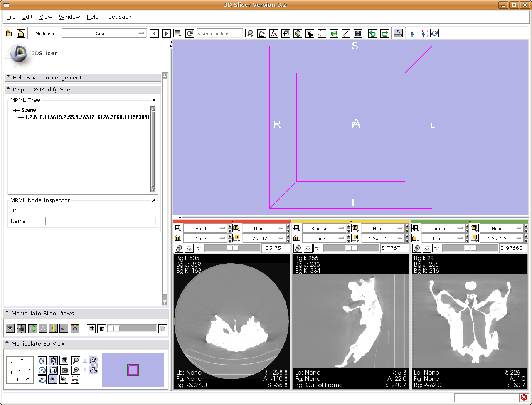Check the rotate-around checkbox in 3D view panel
The height and width of the screenshot is (405, 532).
click(x=85, y=361)
